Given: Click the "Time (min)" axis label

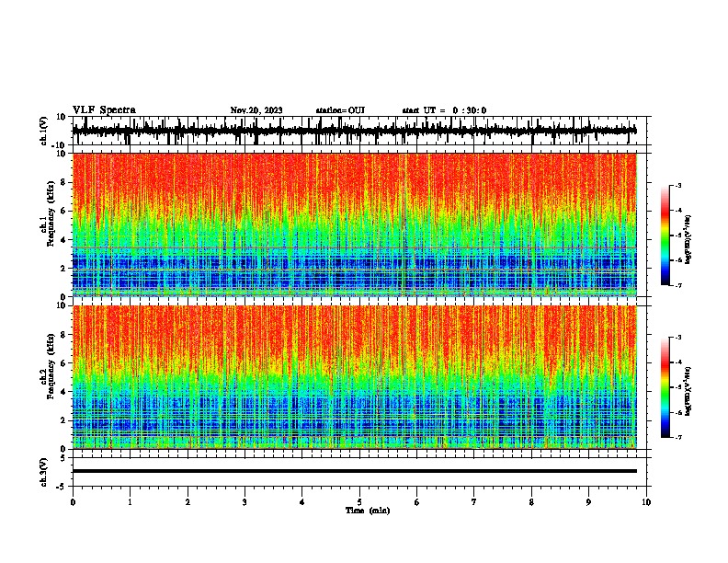Looking at the screenshot, I should [368, 511].
